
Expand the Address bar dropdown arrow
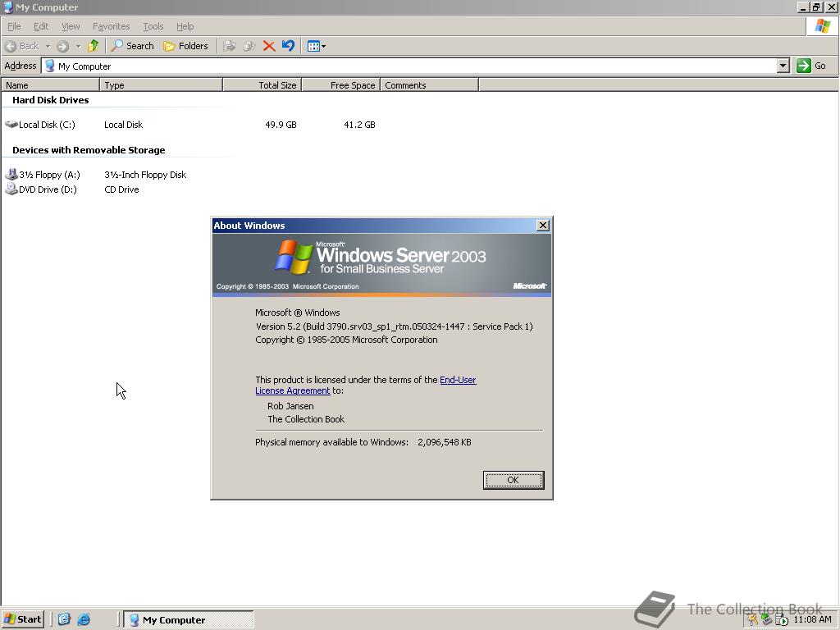pyautogui.click(x=783, y=66)
